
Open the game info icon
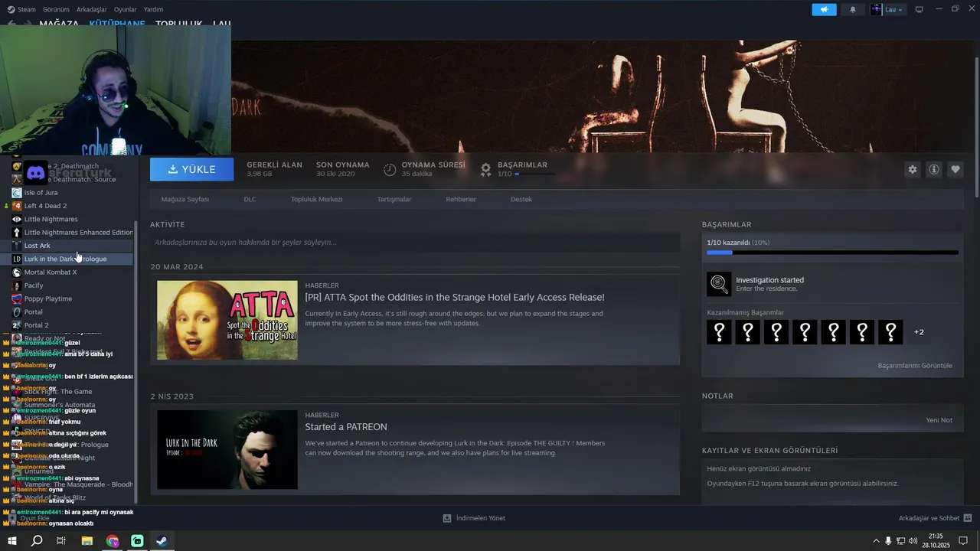pos(933,169)
